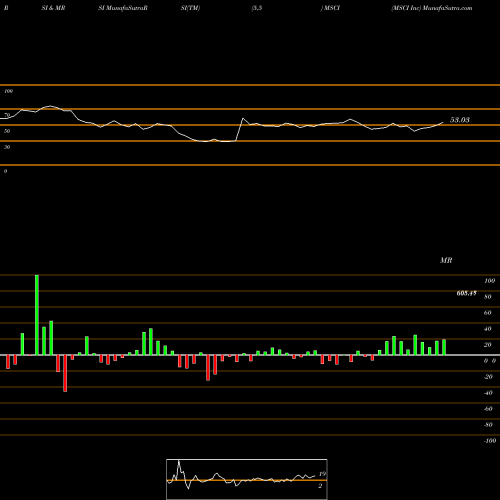The image size is (500, 500).
Task: Click the MR axis label -20
Action: click(488, 377)
